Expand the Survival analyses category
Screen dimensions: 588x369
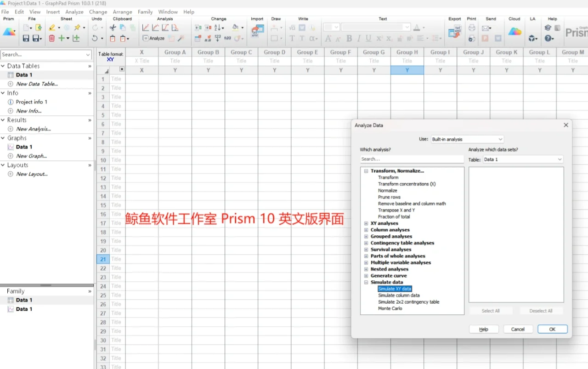366,250
